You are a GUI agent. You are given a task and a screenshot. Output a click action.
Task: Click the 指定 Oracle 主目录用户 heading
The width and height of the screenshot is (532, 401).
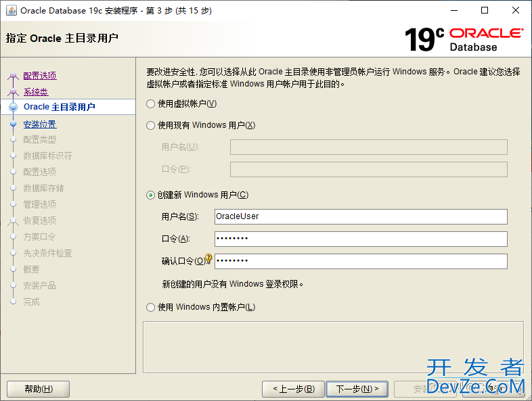click(62, 38)
